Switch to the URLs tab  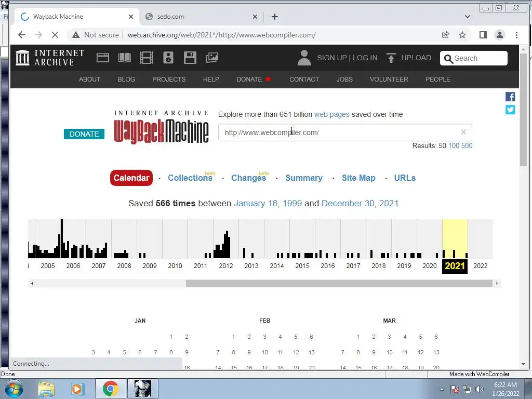pyautogui.click(x=405, y=178)
